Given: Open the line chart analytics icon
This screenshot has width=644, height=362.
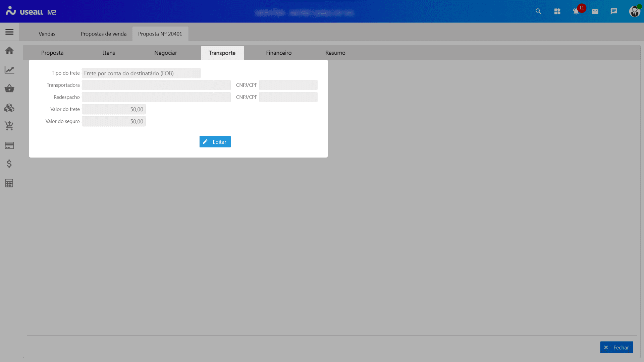Looking at the screenshot, I should pyautogui.click(x=9, y=70).
